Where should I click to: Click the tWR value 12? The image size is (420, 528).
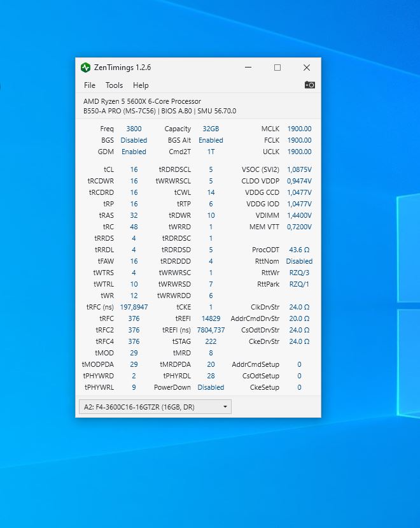click(x=134, y=296)
